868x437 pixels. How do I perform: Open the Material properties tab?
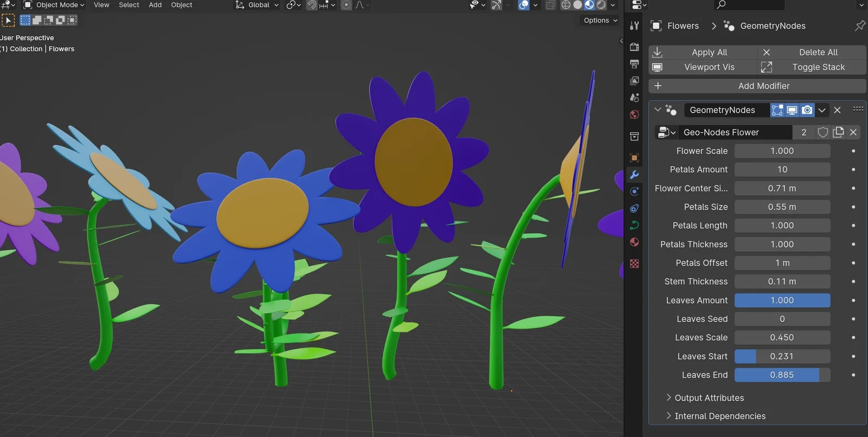(x=634, y=242)
